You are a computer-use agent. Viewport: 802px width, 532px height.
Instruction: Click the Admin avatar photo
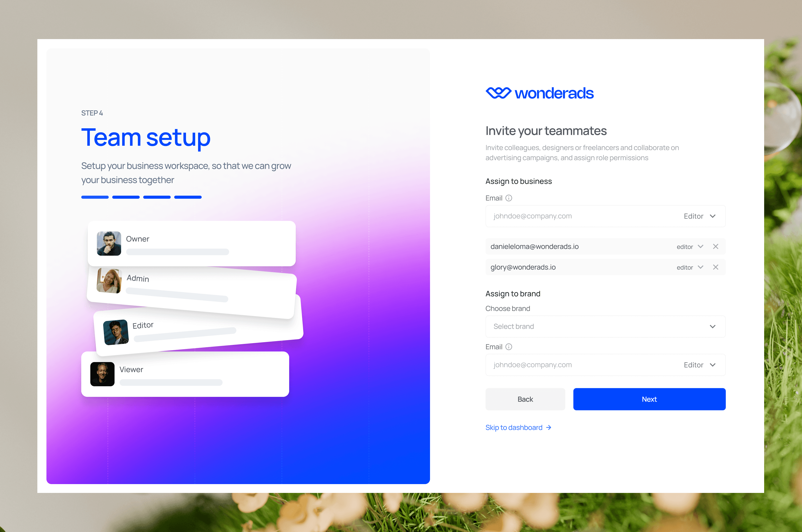tap(109, 281)
